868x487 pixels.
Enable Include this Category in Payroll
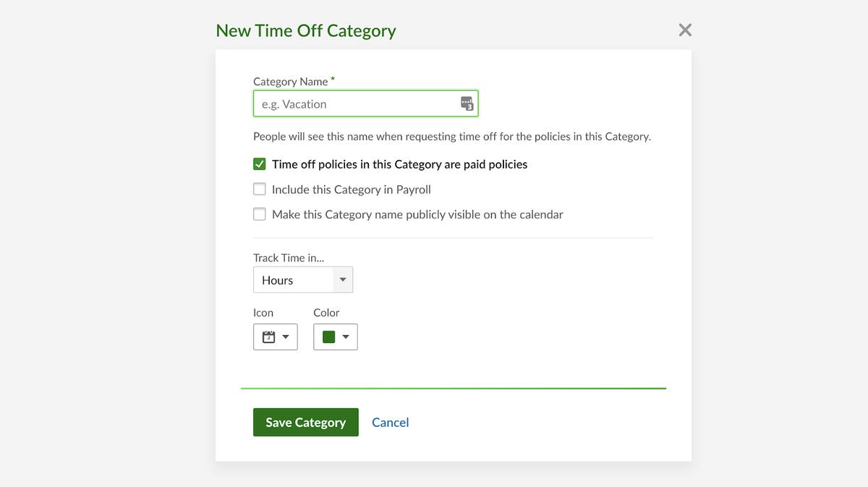[259, 189]
